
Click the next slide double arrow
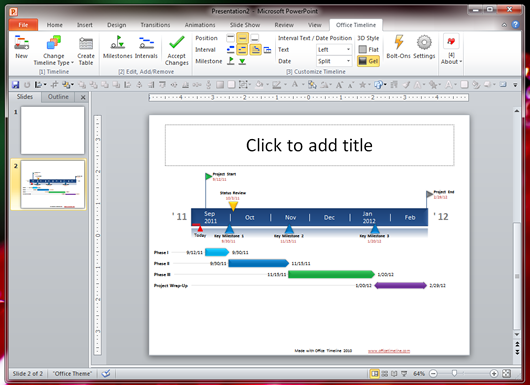517,352
